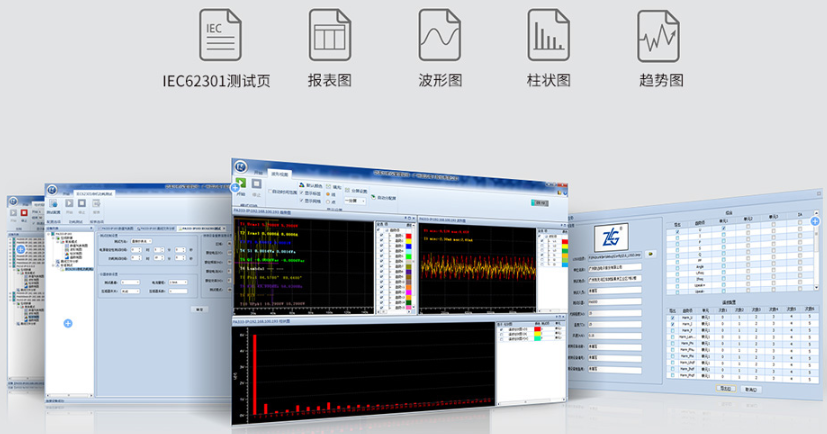Image resolution: width=827 pixels, height=434 pixels.
Task: Toggle the 填充 fill checkbox
Action: tap(329, 187)
